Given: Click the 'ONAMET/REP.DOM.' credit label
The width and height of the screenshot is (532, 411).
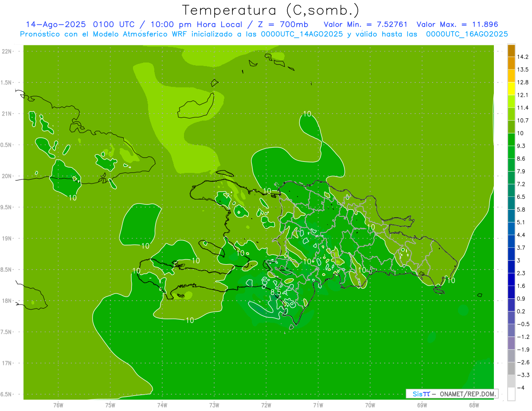Looking at the screenshot, I should click(x=468, y=394).
